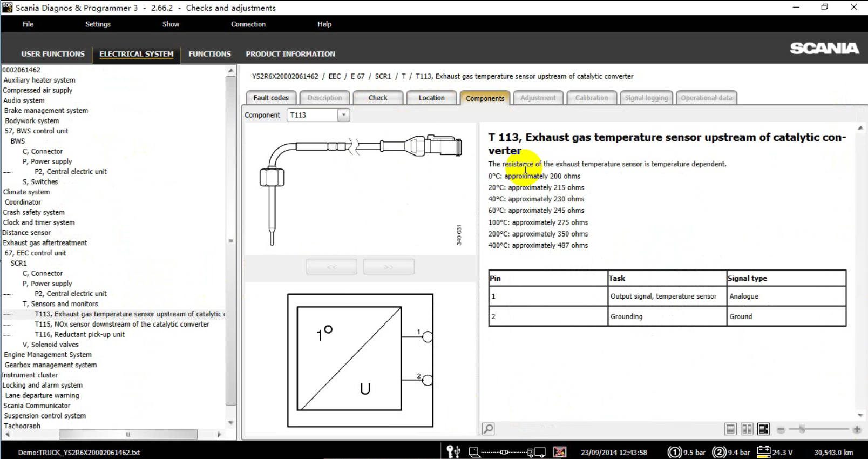Open the Adjustment tab
Viewport: 868px width, 459px height.
coord(538,98)
